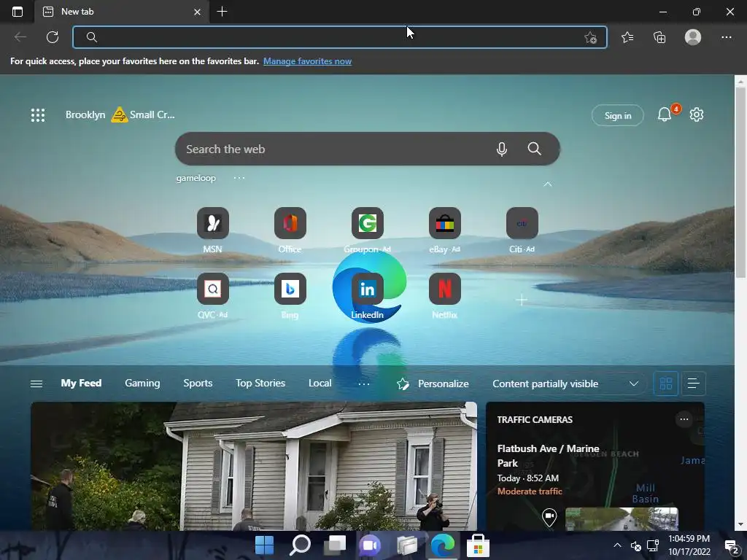Open the profile avatar icon
747x560 pixels.
coord(693,37)
